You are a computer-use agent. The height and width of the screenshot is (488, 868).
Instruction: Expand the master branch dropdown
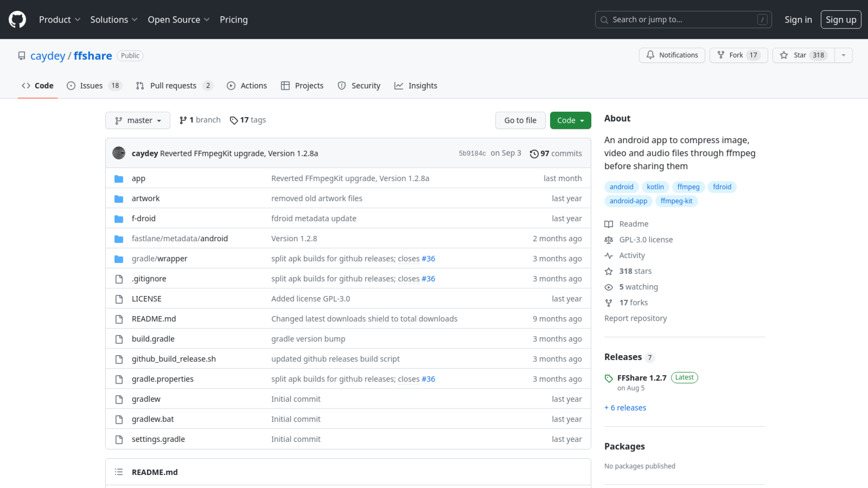coord(137,121)
